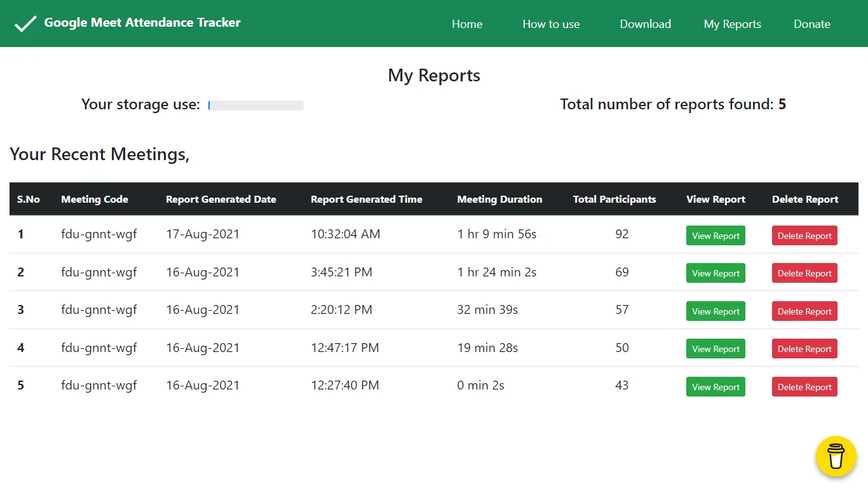Click the checkmark logo icon
This screenshot has width=868, height=488.
[25, 24]
